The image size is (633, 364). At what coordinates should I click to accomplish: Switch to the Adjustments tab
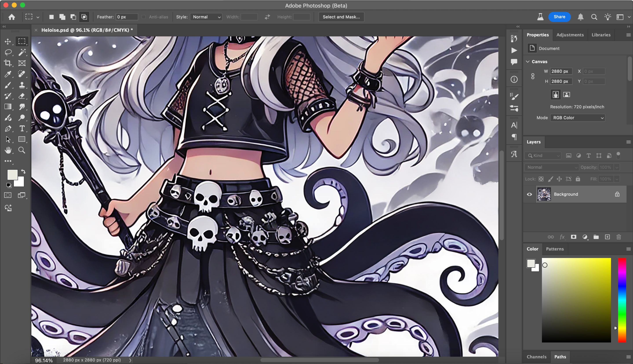coord(570,35)
